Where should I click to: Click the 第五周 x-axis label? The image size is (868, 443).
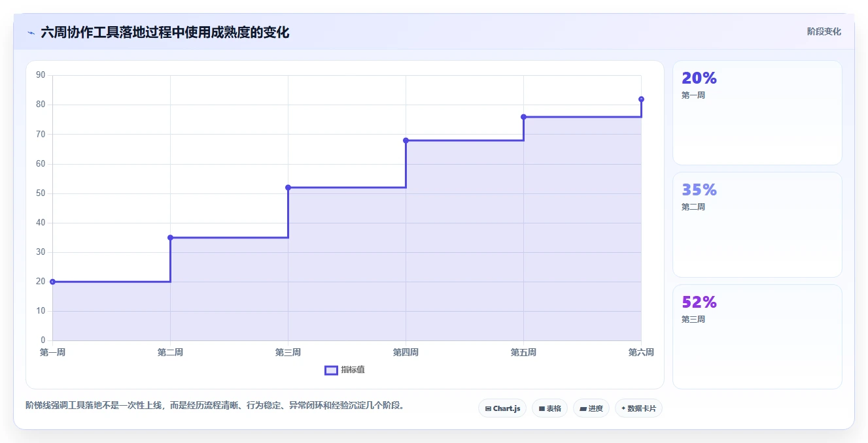(523, 352)
